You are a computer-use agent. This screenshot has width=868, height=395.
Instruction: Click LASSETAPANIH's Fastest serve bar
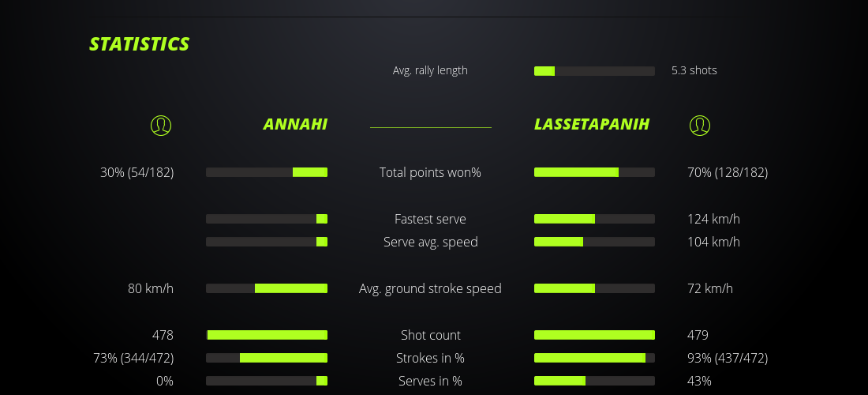(594, 219)
